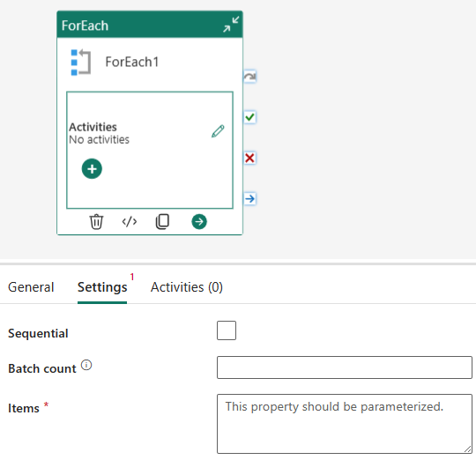Enable the Sequential checkbox
The image size is (476, 460).
pos(227,330)
